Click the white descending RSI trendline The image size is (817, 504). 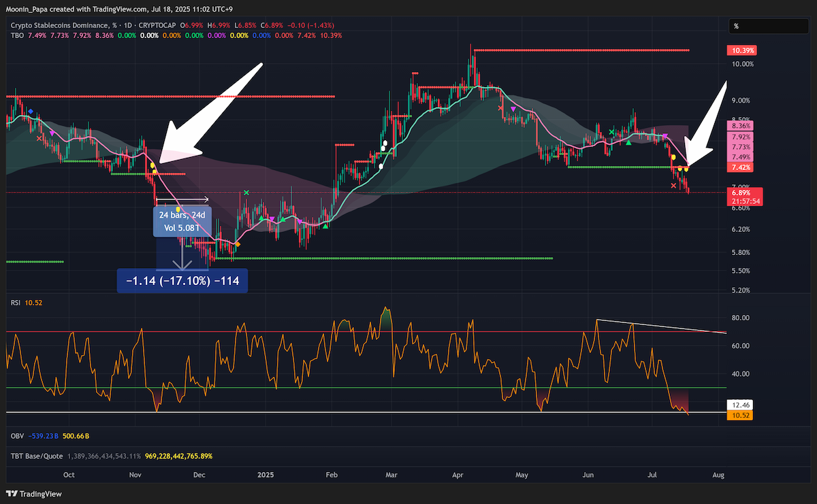pos(662,326)
